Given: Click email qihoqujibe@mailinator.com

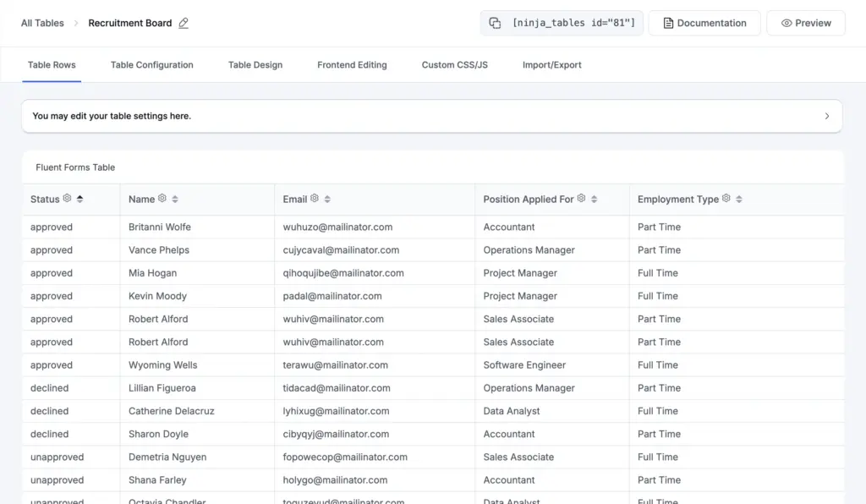Looking at the screenshot, I should (343, 273).
